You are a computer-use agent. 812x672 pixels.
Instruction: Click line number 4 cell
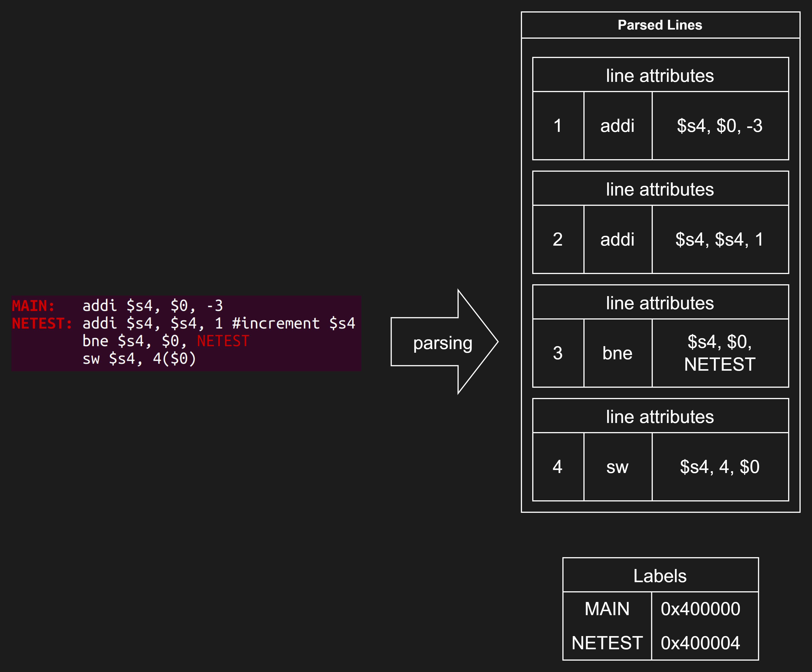point(557,467)
